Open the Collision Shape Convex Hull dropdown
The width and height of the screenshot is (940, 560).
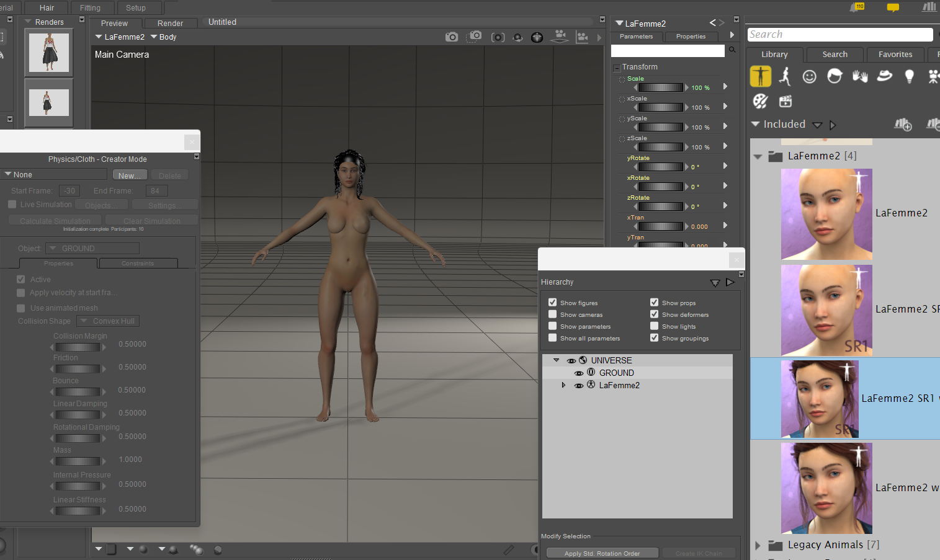pos(108,321)
